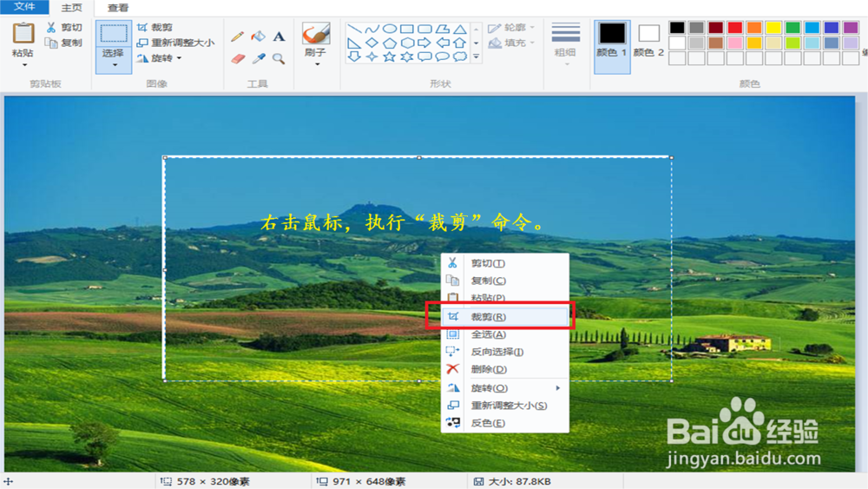This screenshot has width=868, height=489.
Task: Choose the Down arrow shape
Action: click(x=354, y=56)
